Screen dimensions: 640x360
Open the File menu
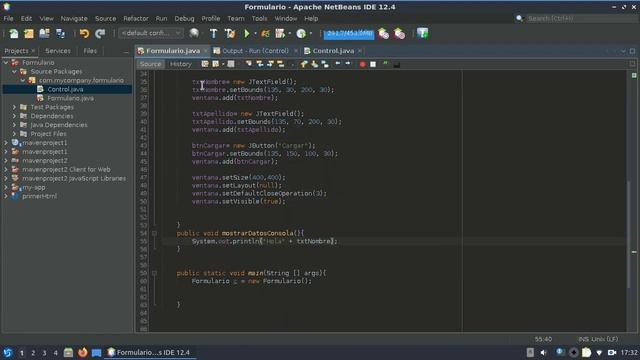tap(8, 18)
